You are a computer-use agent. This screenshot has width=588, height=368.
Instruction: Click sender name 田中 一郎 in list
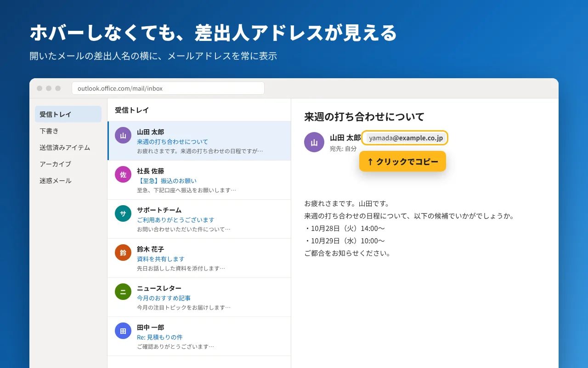(x=150, y=328)
